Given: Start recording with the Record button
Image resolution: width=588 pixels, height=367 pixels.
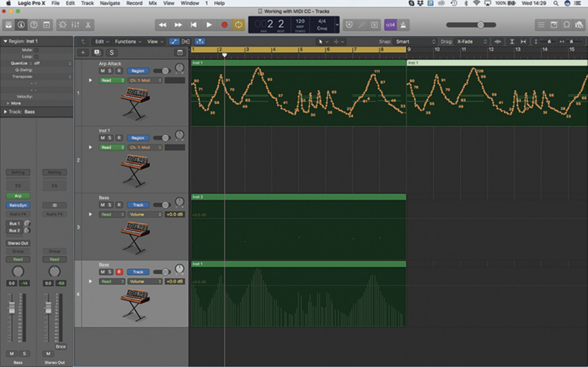Looking at the screenshot, I should tap(224, 24).
